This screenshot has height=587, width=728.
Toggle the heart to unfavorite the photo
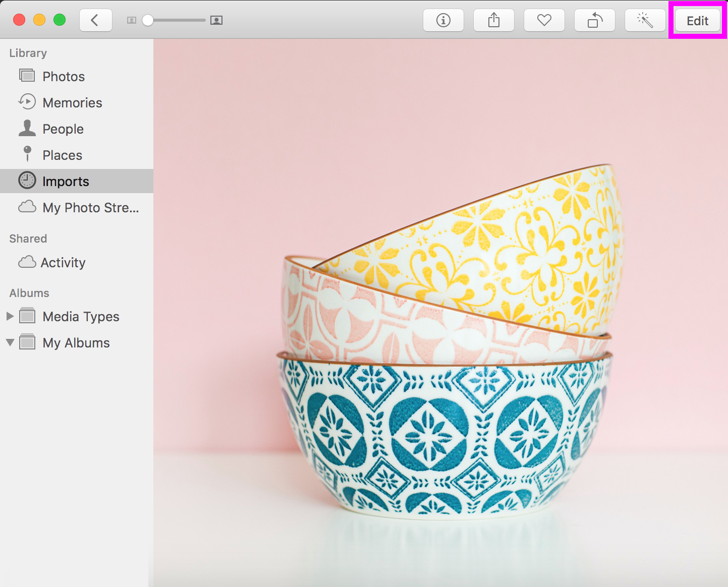tap(544, 20)
